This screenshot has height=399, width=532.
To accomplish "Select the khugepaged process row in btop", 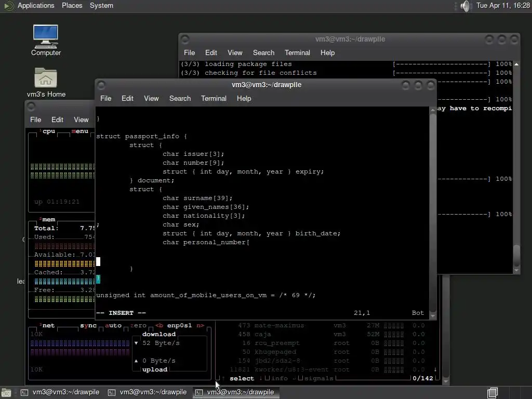I will (329, 352).
